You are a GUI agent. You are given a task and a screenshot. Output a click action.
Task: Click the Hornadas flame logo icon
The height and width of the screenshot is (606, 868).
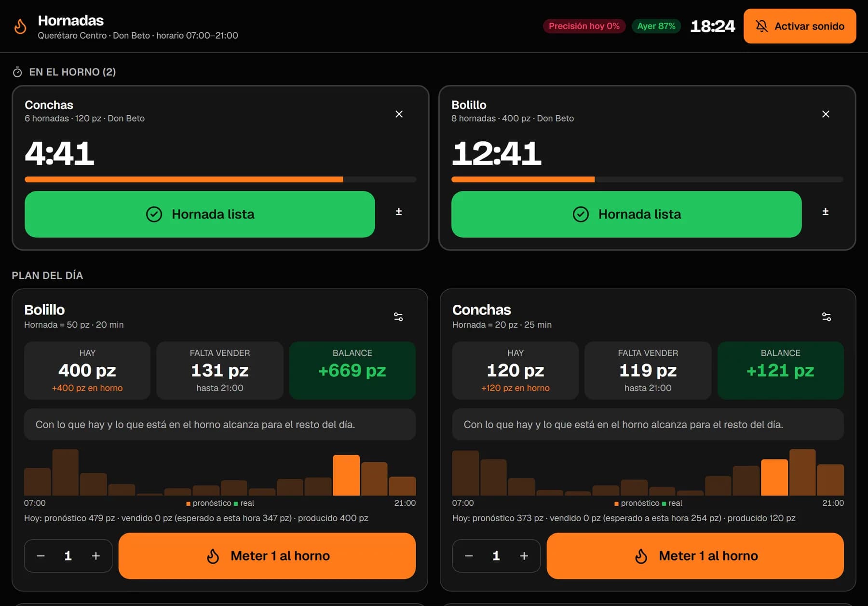pos(20,27)
